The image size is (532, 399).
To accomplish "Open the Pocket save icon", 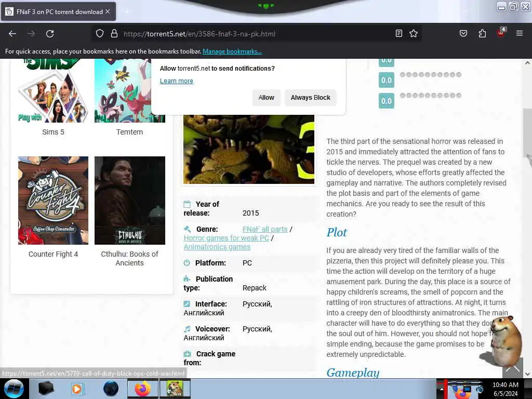I will (x=463, y=33).
